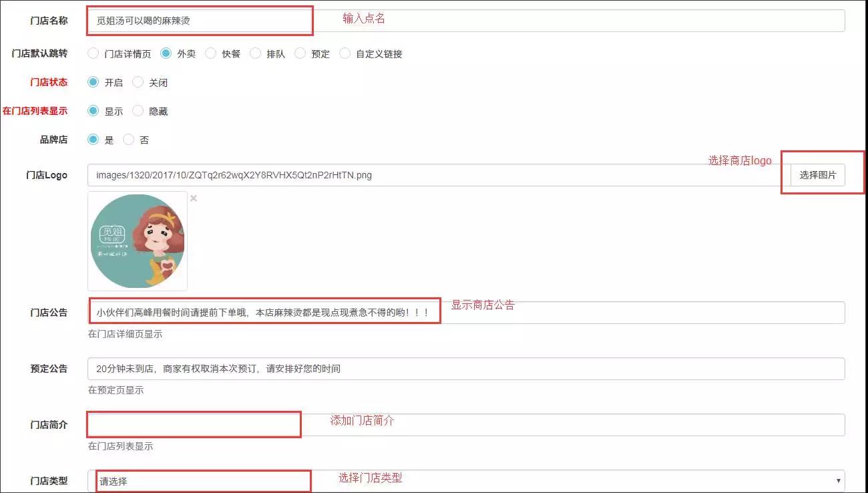Click the empty 门店简介 input field

466,425
